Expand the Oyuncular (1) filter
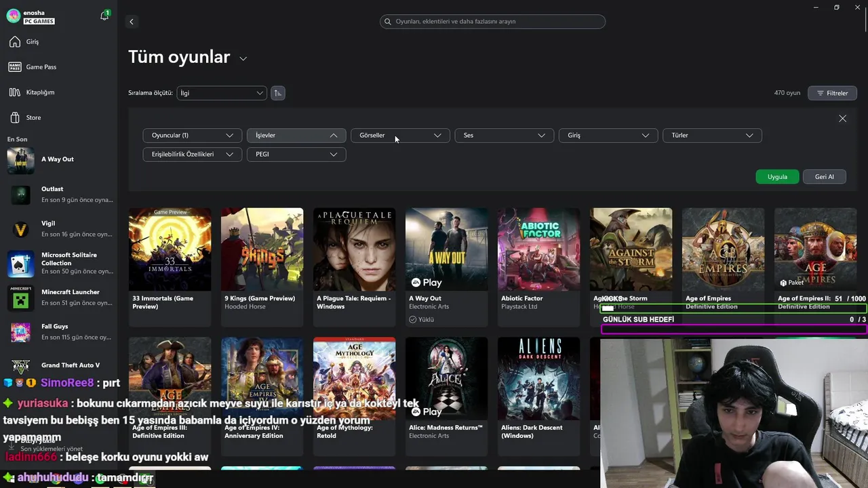 point(193,136)
